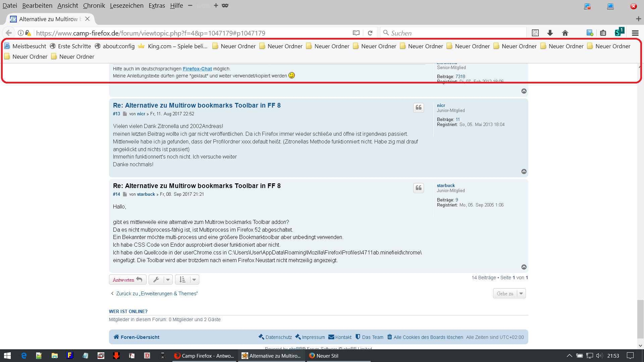
Task: Click the reload page icon
Action: 370,33
